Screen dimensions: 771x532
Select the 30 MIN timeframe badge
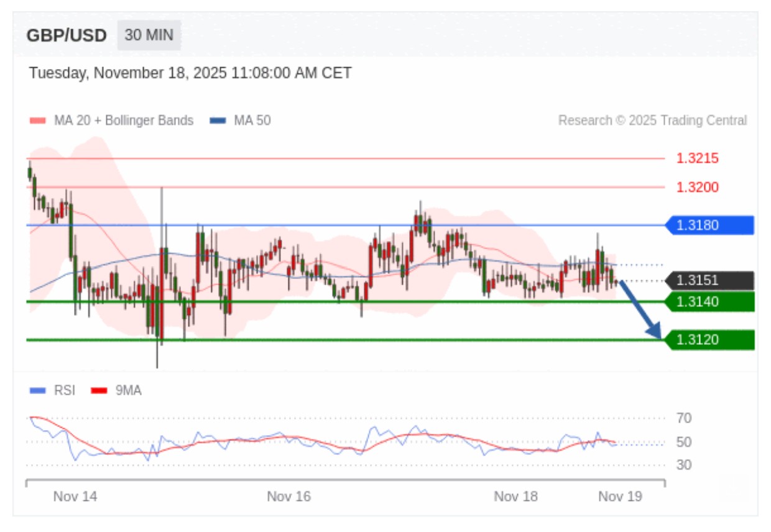tap(149, 35)
